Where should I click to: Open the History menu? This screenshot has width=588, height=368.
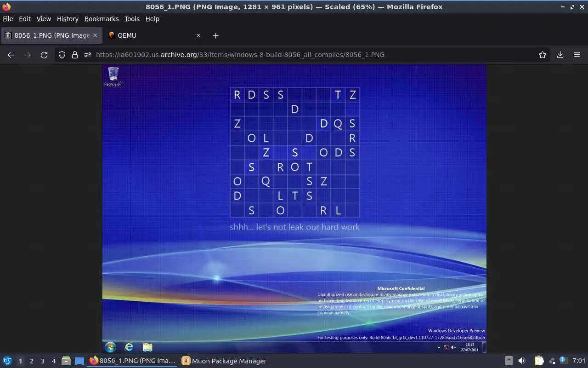tap(68, 19)
